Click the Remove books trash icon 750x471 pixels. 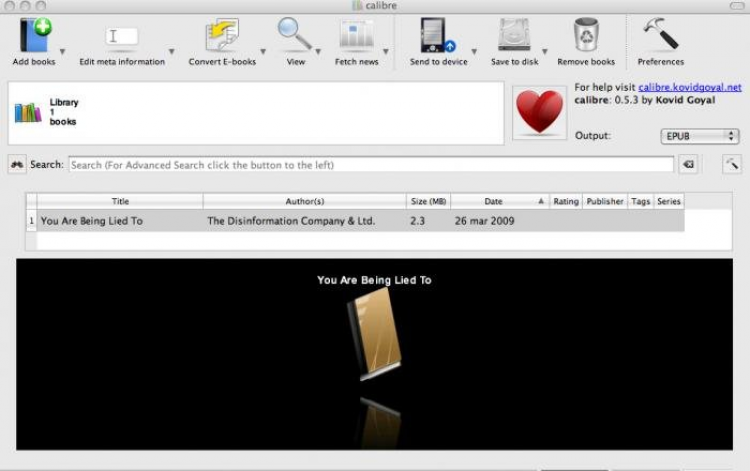coord(586,34)
